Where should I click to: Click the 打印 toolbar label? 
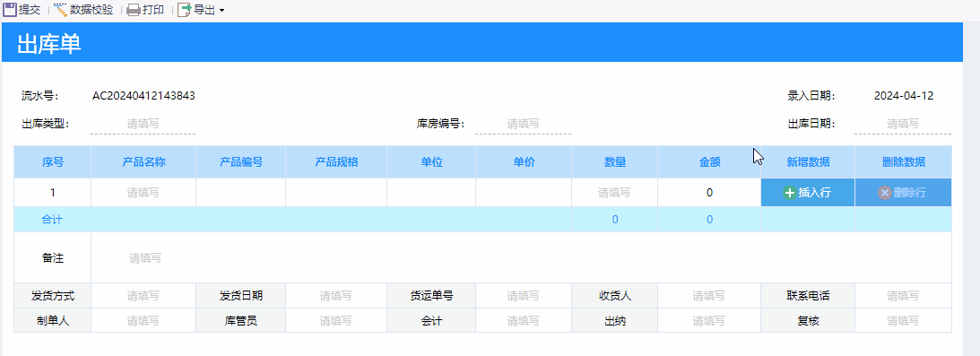click(x=153, y=9)
